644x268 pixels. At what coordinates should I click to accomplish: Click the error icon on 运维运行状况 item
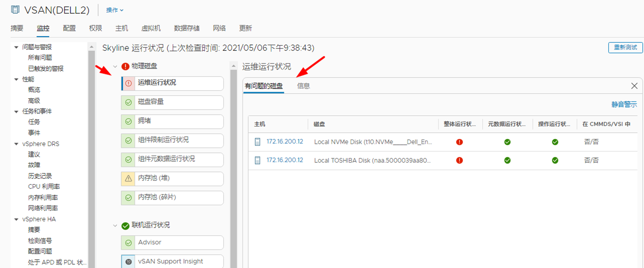pyautogui.click(x=128, y=83)
